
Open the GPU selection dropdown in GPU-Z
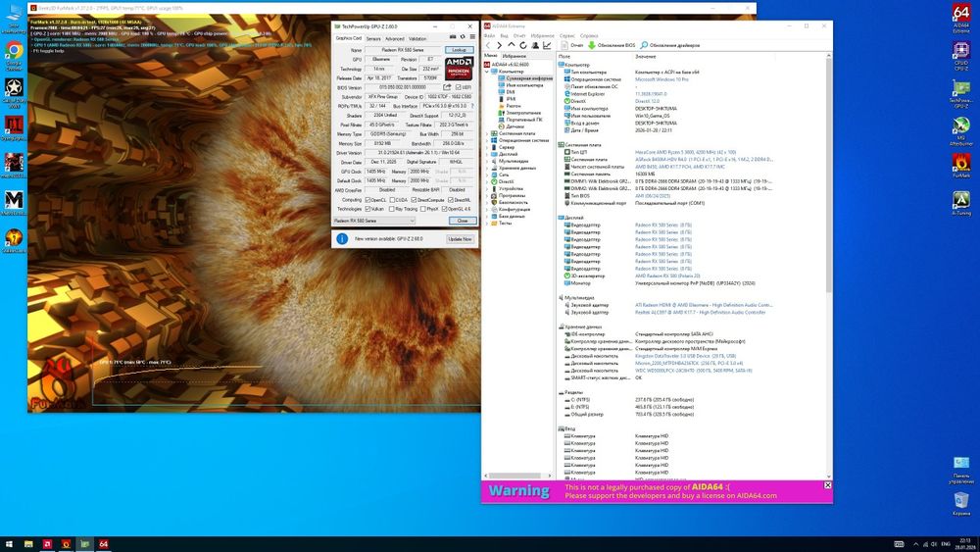(373, 221)
